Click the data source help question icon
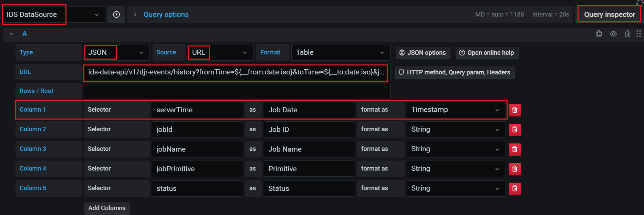This screenshot has height=215, width=644. click(x=116, y=14)
